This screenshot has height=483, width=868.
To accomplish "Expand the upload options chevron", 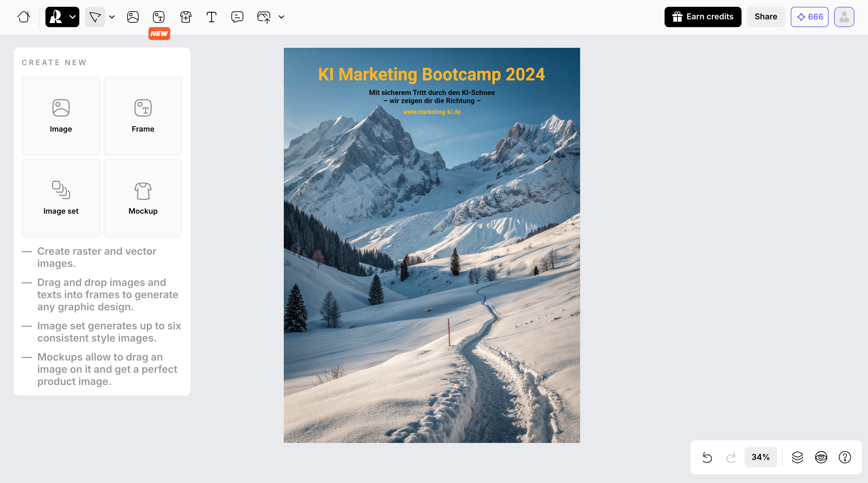I will [281, 17].
